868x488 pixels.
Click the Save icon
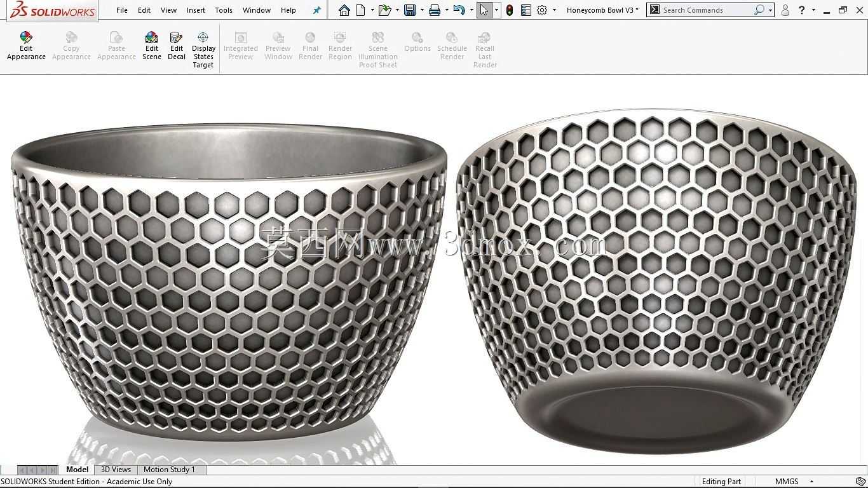click(x=410, y=10)
